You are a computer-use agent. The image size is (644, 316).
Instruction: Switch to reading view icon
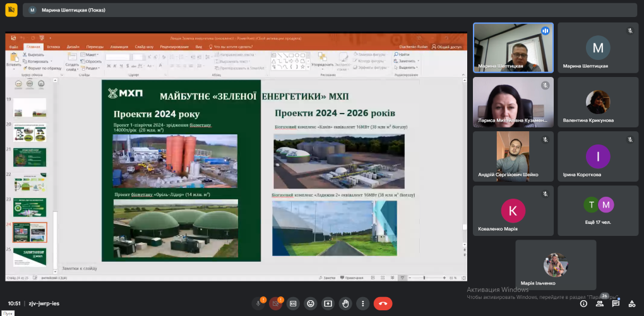[393, 278]
